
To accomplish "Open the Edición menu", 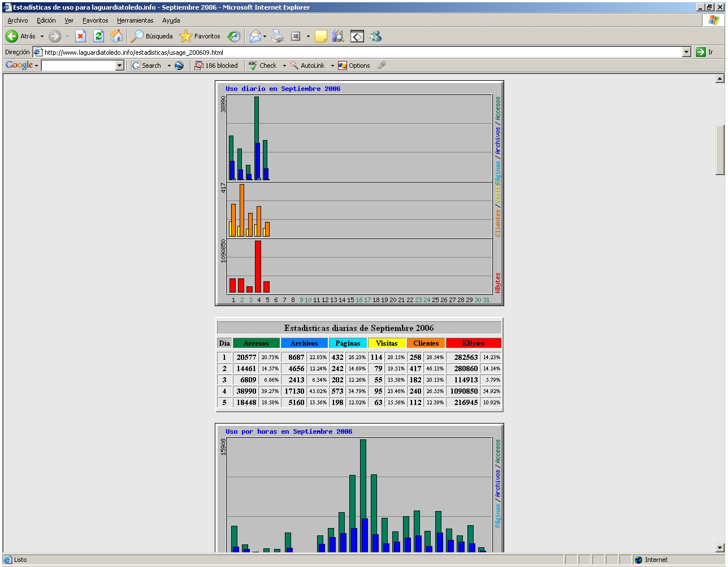I will (46, 20).
